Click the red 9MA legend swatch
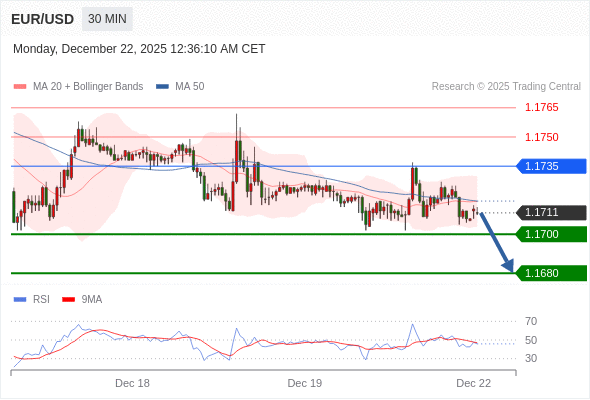Image resolution: width=590 pixels, height=400 pixels. pyautogui.click(x=68, y=300)
